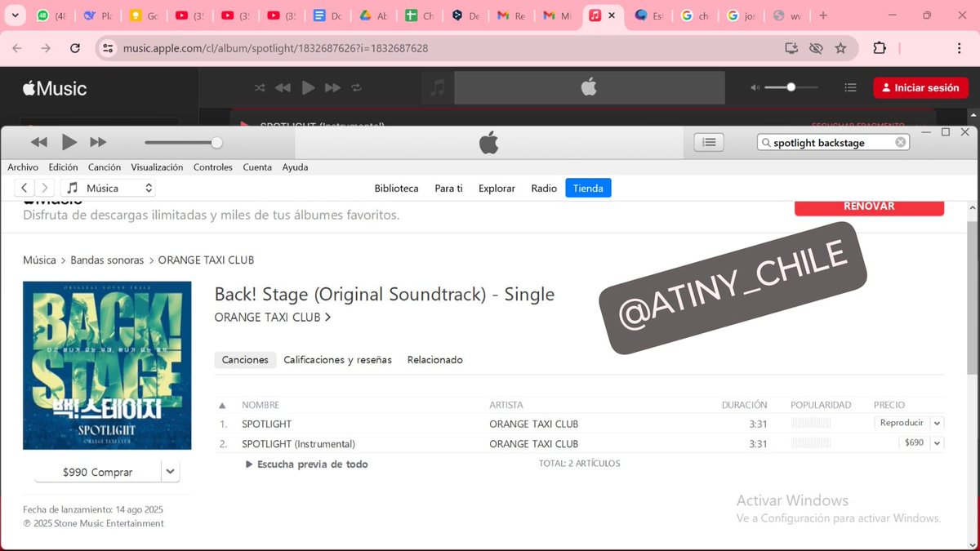Open the Controles menu
This screenshot has width=980, height=551.
[213, 167]
